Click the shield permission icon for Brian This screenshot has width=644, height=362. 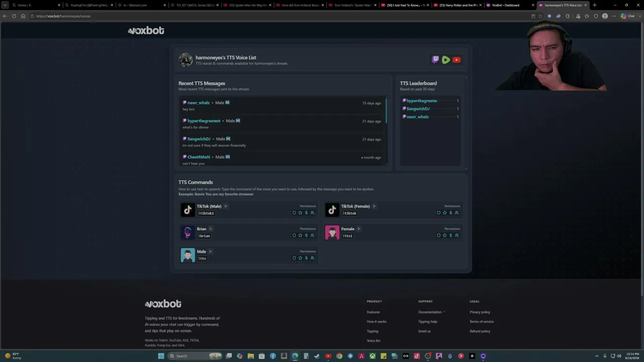tap(294, 235)
